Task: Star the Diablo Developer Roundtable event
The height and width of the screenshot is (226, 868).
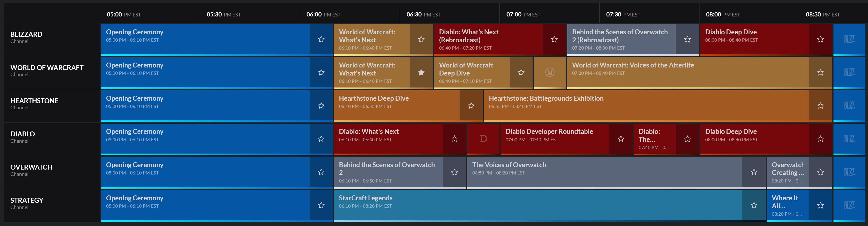Action: tap(621, 139)
